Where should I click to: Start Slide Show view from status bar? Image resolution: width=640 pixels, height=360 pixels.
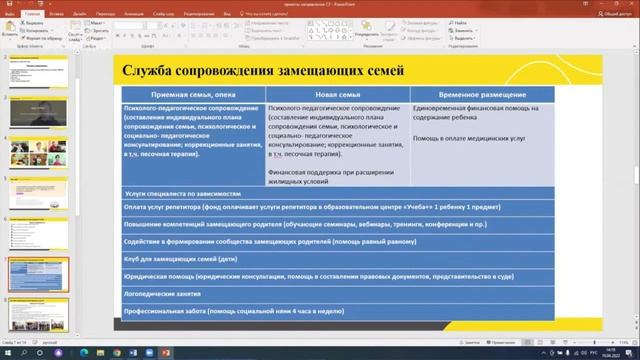[565, 342]
